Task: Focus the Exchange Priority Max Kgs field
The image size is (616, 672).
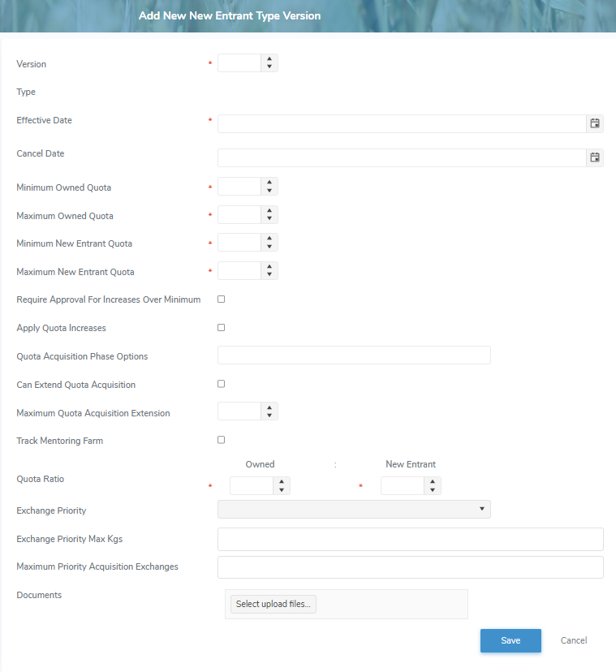Action: [x=410, y=539]
